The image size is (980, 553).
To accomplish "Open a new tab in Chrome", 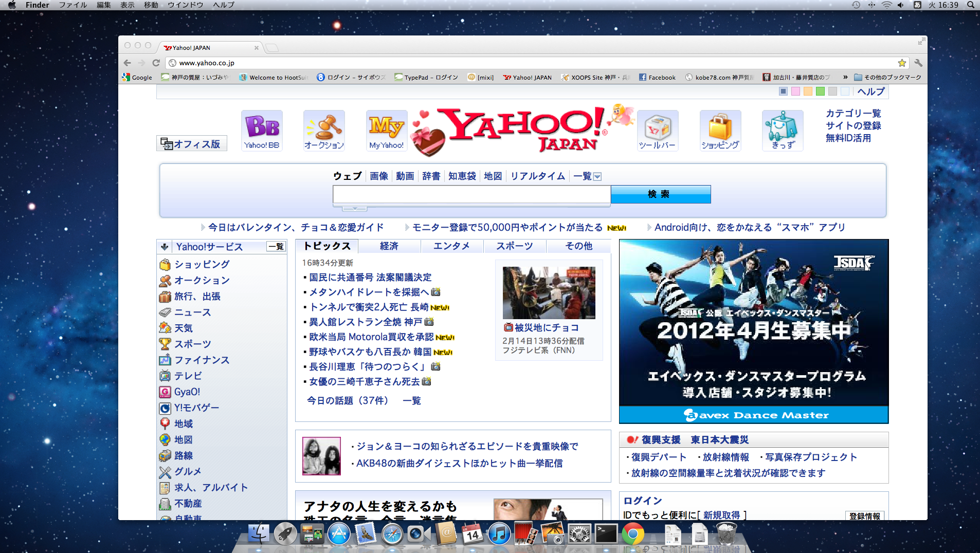I will (x=273, y=48).
